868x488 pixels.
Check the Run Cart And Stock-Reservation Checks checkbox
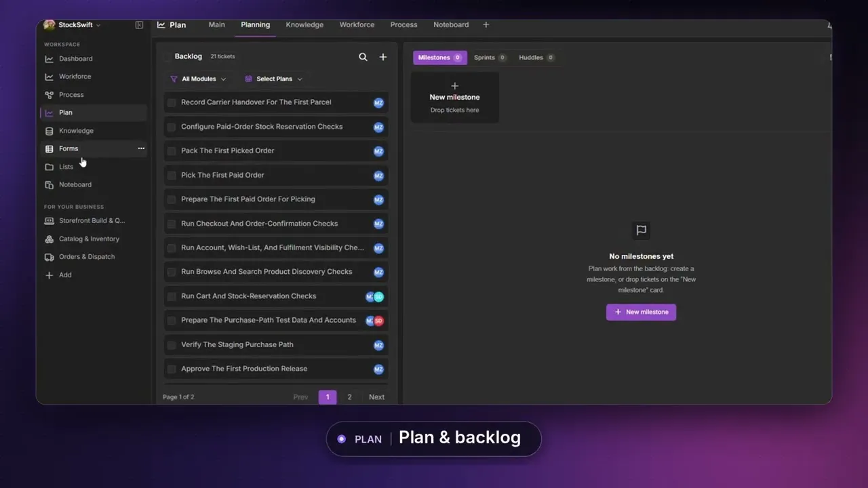pos(172,297)
